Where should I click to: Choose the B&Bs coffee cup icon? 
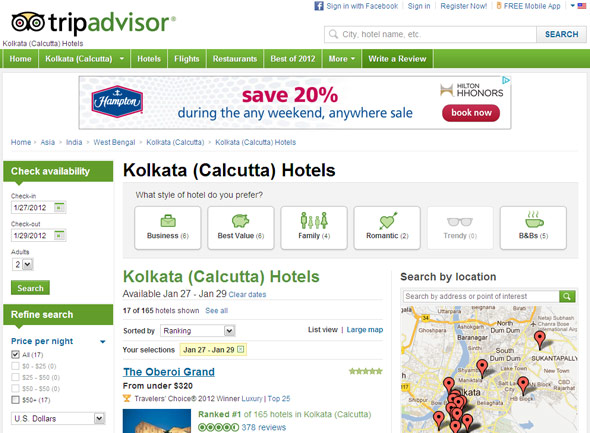click(534, 220)
